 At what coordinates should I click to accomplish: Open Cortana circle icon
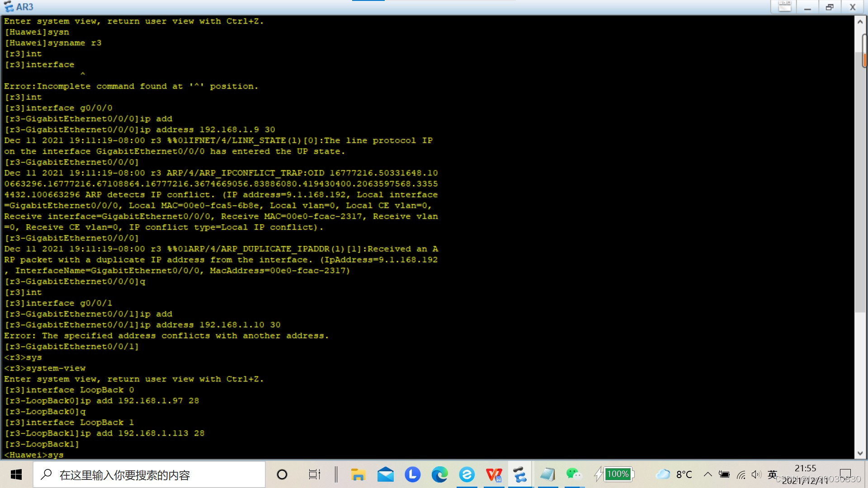click(x=282, y=474)
